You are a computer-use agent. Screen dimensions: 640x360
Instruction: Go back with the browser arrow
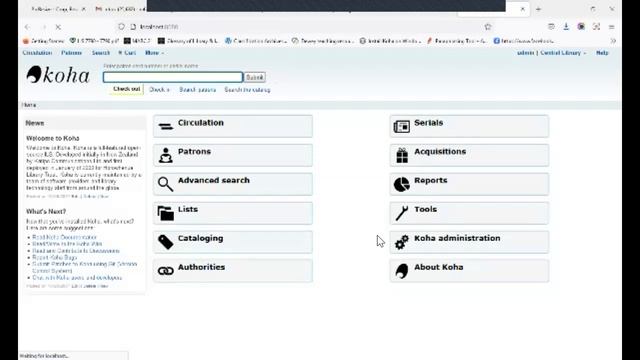pos(27,27)
